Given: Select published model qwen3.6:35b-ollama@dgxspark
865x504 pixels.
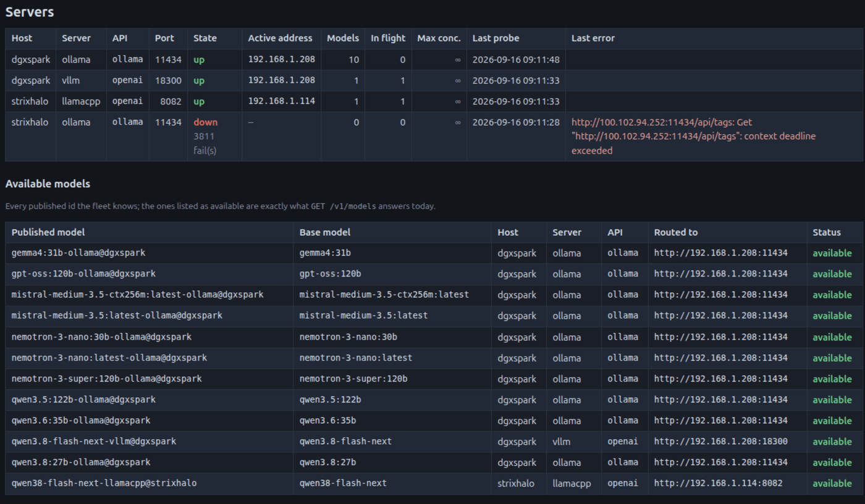Looking at the screenshot, I should coord(81,421).
